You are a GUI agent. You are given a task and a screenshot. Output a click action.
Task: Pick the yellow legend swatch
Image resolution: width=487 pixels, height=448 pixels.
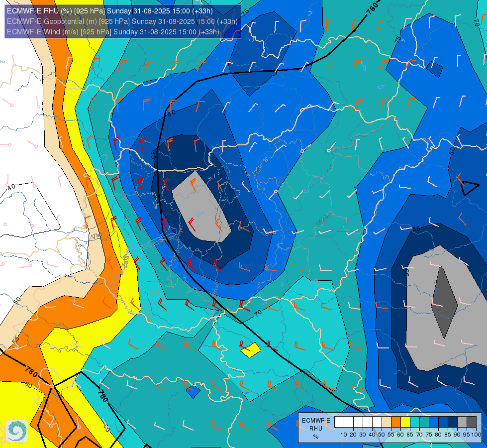click(x=405, y=422)
